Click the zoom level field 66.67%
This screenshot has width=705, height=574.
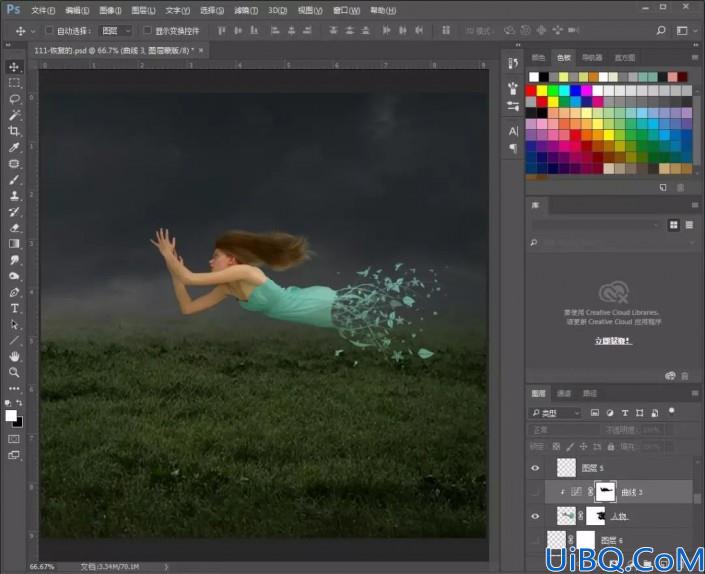42,567
